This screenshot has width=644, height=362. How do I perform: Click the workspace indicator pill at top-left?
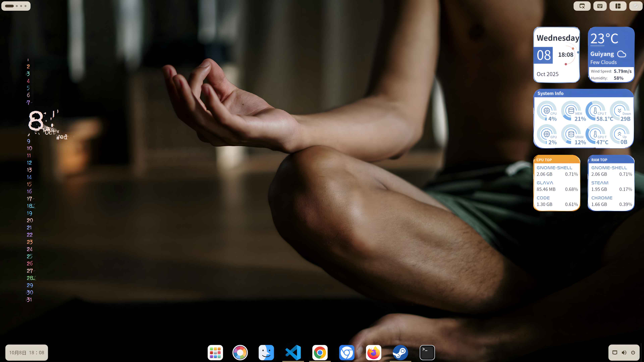click(x=16, y=6)
